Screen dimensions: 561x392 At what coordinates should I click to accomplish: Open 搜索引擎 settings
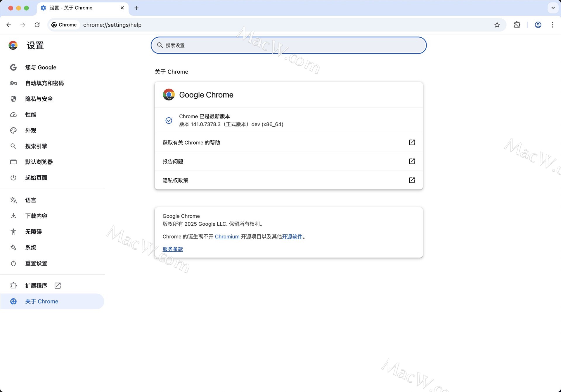pyautogui.click(x=52, y=146)
